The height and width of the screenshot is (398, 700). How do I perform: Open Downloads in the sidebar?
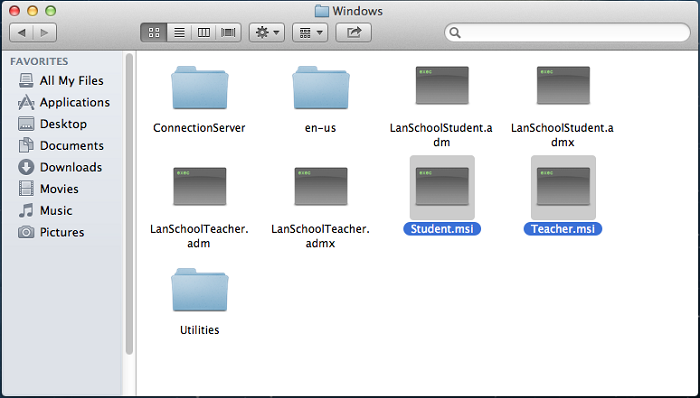60,167
